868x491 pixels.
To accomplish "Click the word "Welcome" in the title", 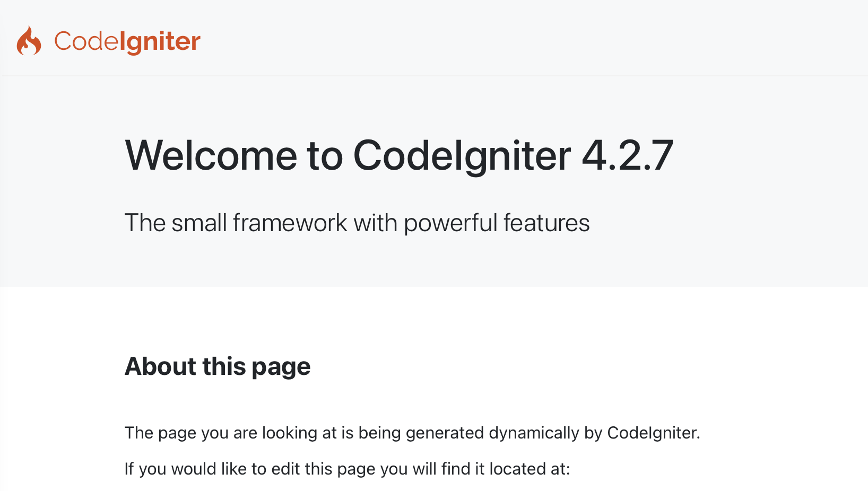I will 211,155.
